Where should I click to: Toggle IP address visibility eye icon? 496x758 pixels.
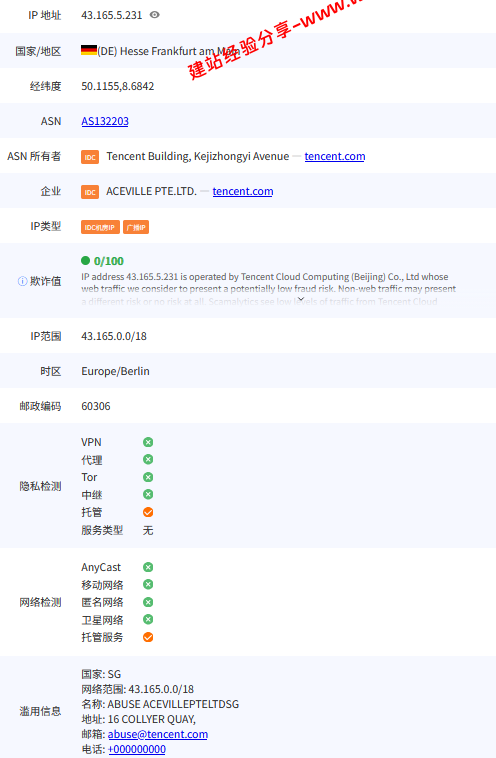(155, 15)
